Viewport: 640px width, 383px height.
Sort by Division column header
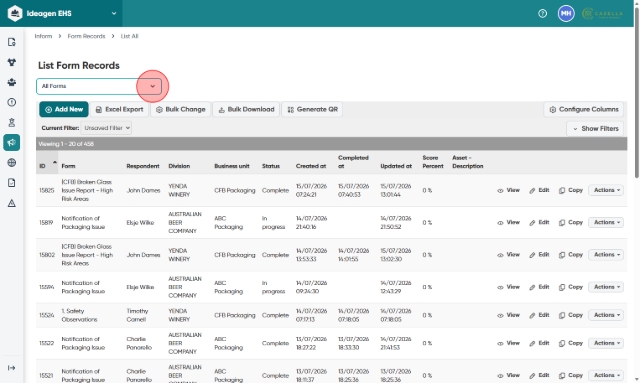click(179, 166)
